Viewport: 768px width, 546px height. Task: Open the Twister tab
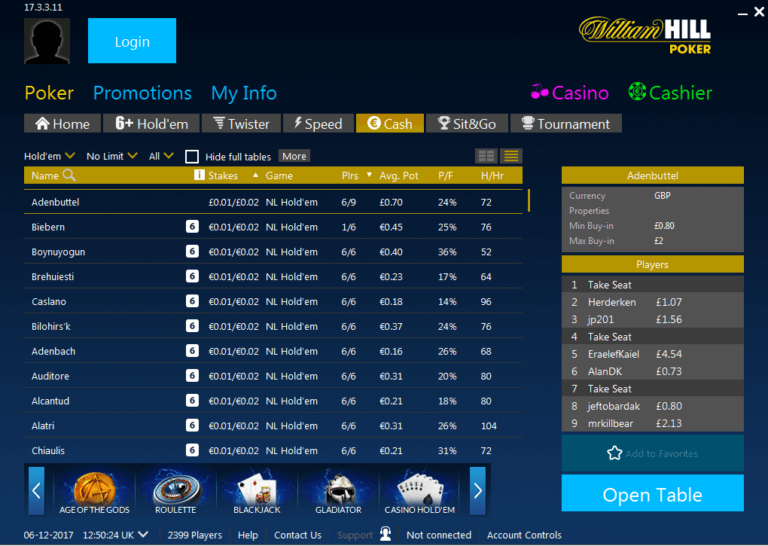coord(241,123)
